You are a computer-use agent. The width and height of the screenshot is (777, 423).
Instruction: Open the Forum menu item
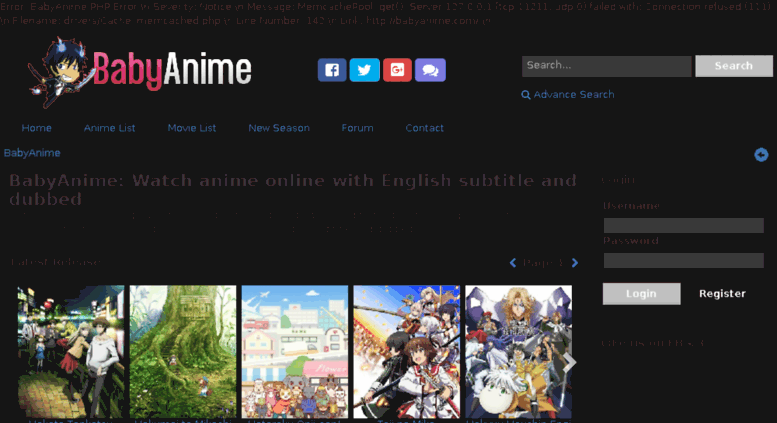pos(357,128)
